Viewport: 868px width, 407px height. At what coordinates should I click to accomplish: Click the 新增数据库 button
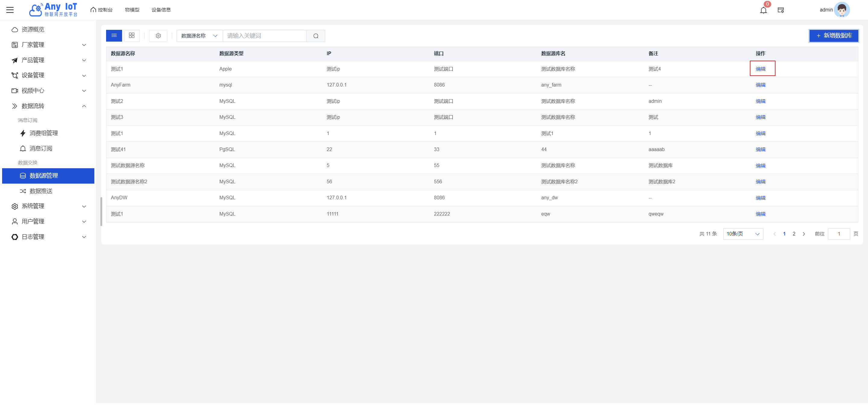[834, 36]
